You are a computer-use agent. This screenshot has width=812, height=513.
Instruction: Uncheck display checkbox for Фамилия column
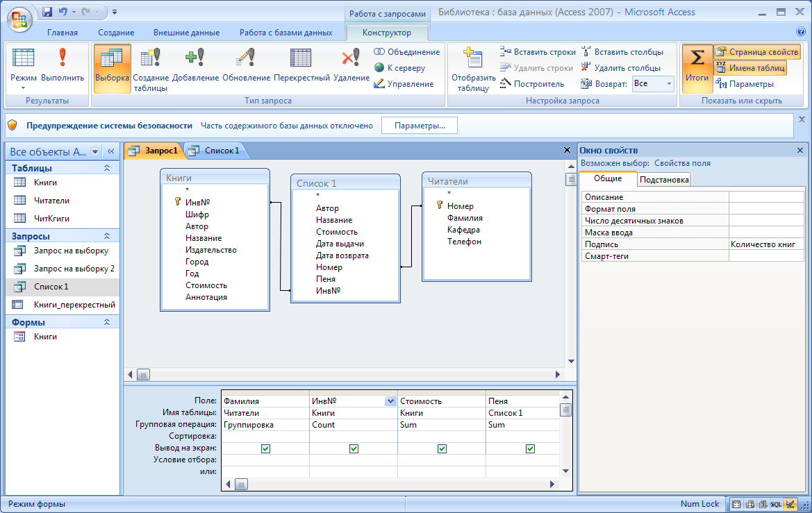click(265, 448)
